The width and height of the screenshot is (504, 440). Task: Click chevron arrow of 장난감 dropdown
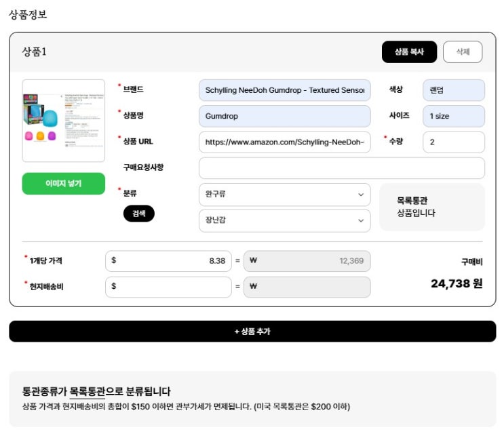coord(361,220)
